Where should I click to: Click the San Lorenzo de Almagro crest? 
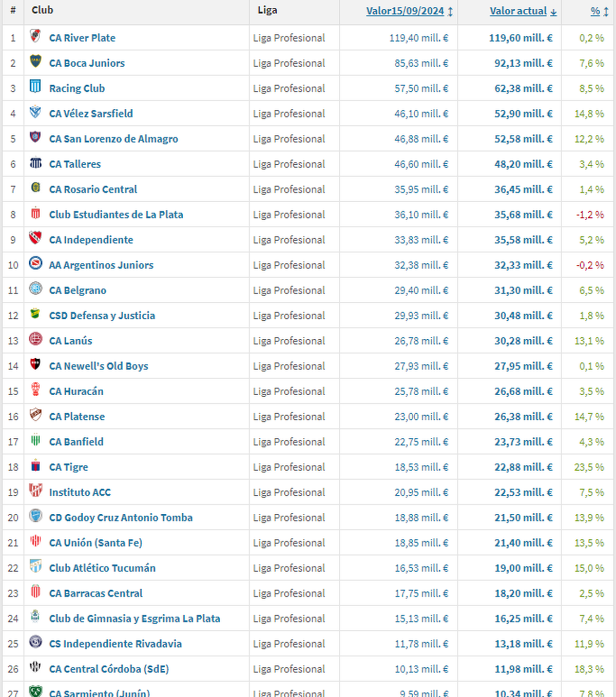pos(35,137)
